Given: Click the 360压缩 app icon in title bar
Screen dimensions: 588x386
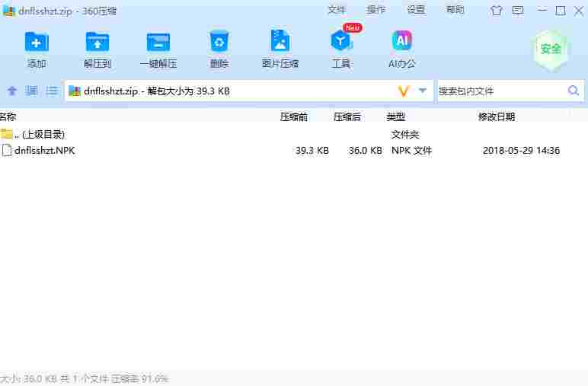Looking at the screenshot, I should point(9,11).
